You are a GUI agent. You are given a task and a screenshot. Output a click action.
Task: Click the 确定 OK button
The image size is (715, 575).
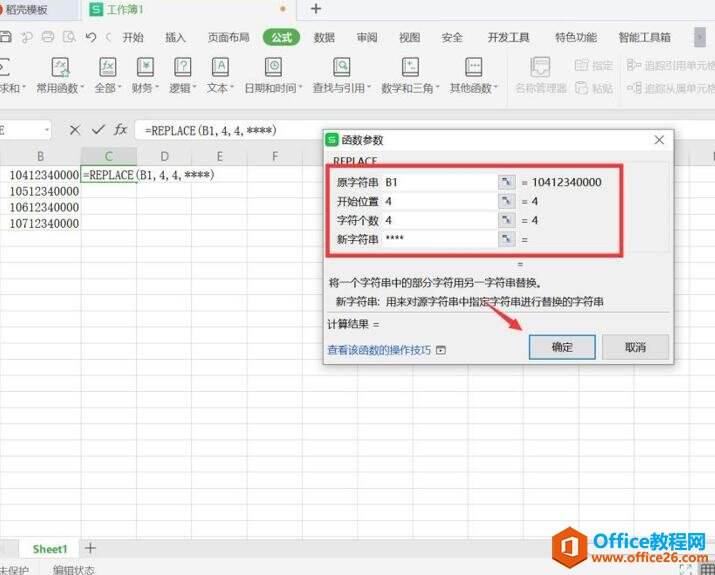pyautogui.click(x=562, y=347)
